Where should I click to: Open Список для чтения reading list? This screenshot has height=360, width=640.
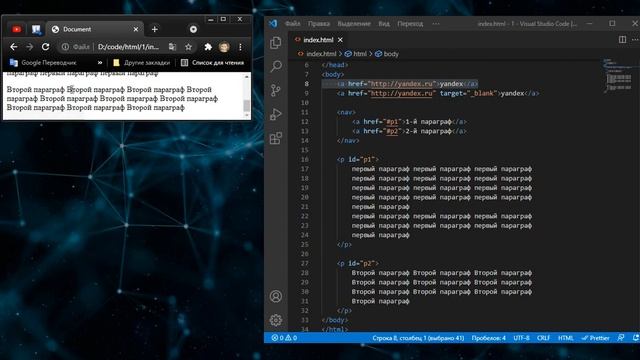(212, 62)
